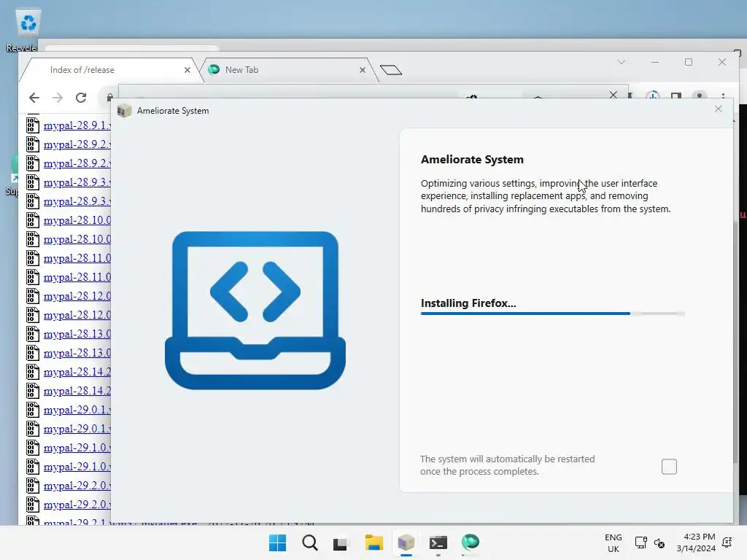Open the notification center tray icon
Viewport: 747px width, 560px height.
click(727, 542)
